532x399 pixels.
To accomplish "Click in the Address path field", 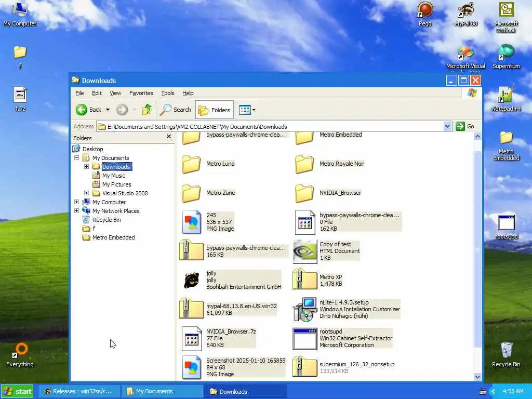I will point(270,127).
